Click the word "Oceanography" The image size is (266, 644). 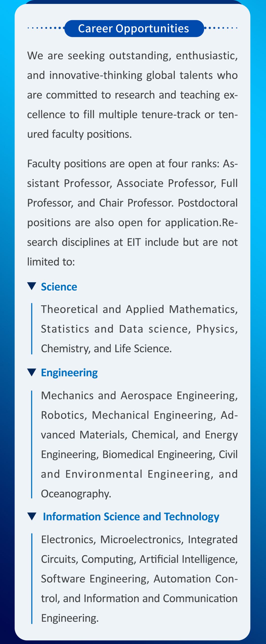tap(76, 494)
